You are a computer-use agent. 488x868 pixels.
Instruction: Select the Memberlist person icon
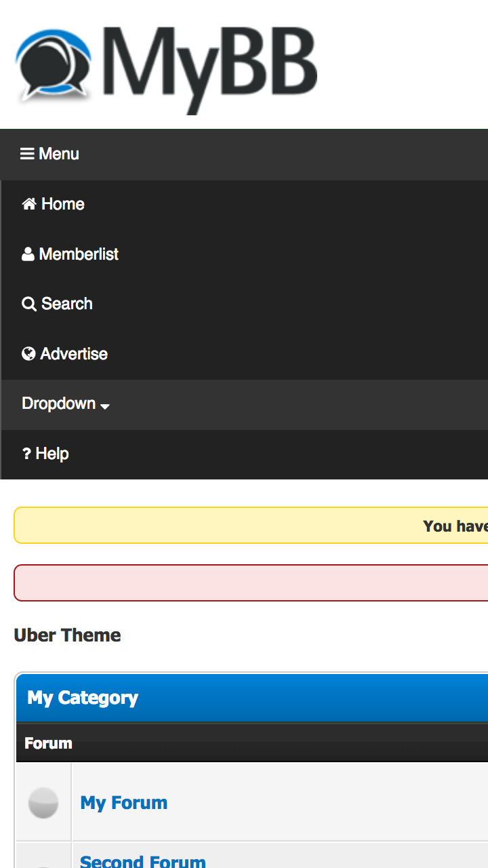(28, 253)
